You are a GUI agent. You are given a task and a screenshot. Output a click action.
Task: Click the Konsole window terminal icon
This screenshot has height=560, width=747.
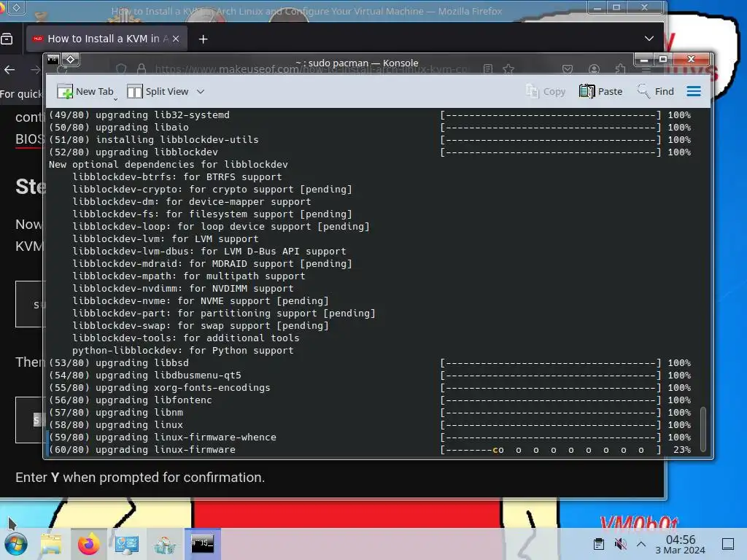[x=53, y=60]
